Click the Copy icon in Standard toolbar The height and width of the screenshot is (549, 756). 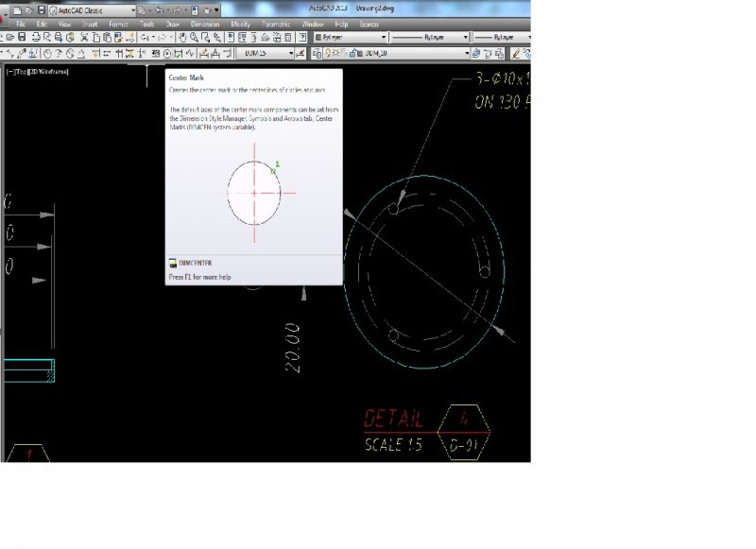[96, 37]
